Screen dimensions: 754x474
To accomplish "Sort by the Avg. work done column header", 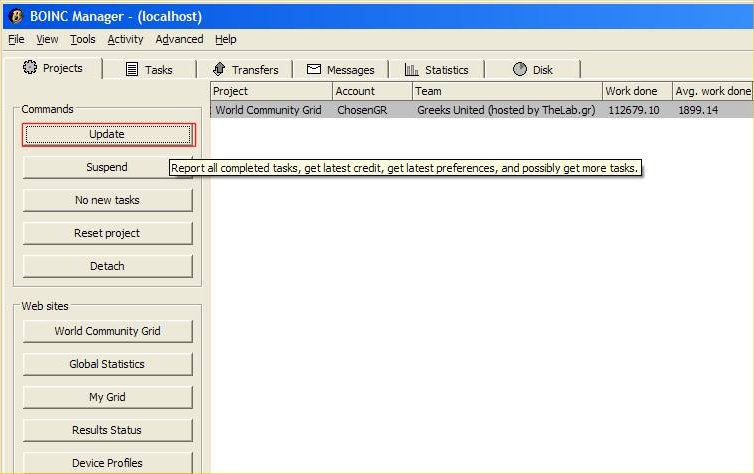I will pyautogui.click(x=713, y=91).
